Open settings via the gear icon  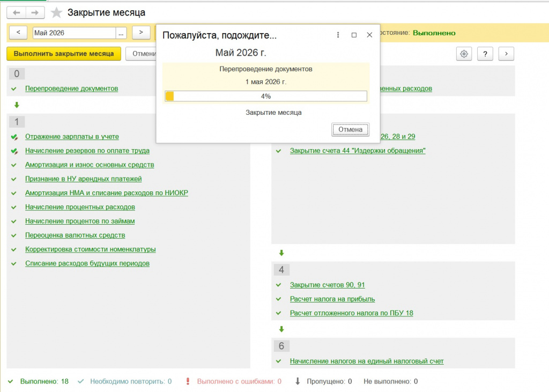[464, 54]
